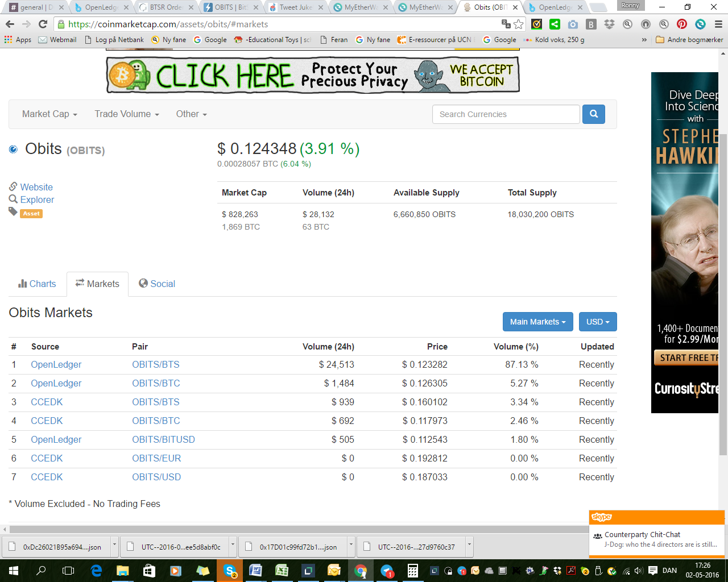Expand dropdown arrow for 0x17D01c99fd72b1 json download
Image resolution: width=728 pixels, height=582 pixels.
click(x=351, y=547)
